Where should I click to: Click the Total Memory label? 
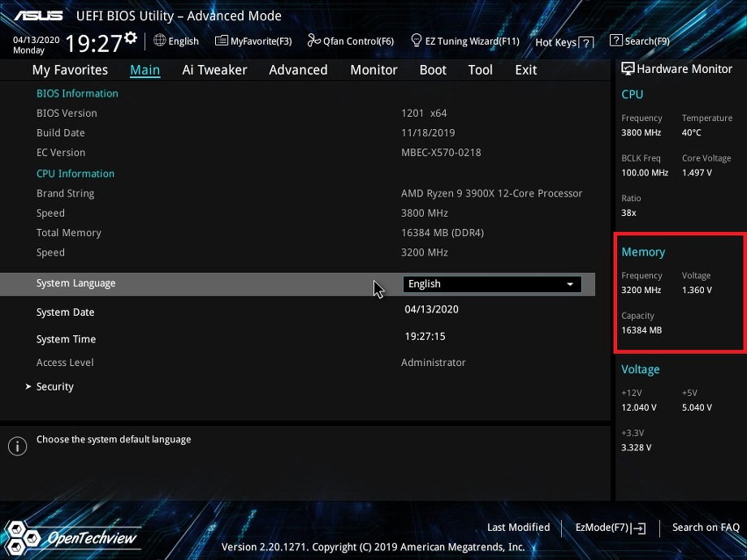tap(68, 233)
